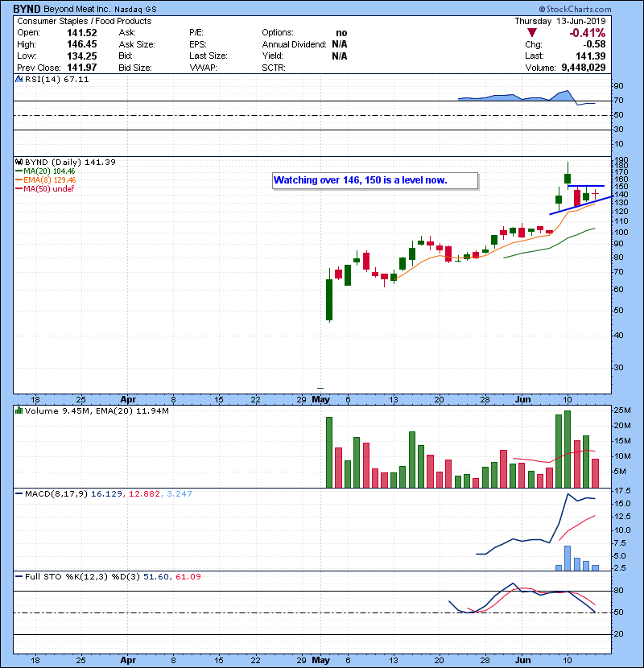Click the Options value 'no'
This screenshot has height=668, width=644.
pyautogui.click(x=341, y=33)
